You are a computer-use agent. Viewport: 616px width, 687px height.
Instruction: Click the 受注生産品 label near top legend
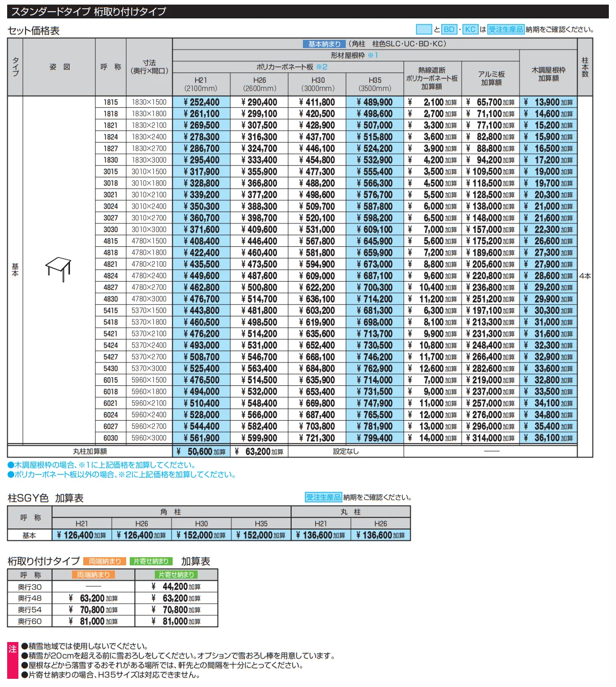pos(506,30)
